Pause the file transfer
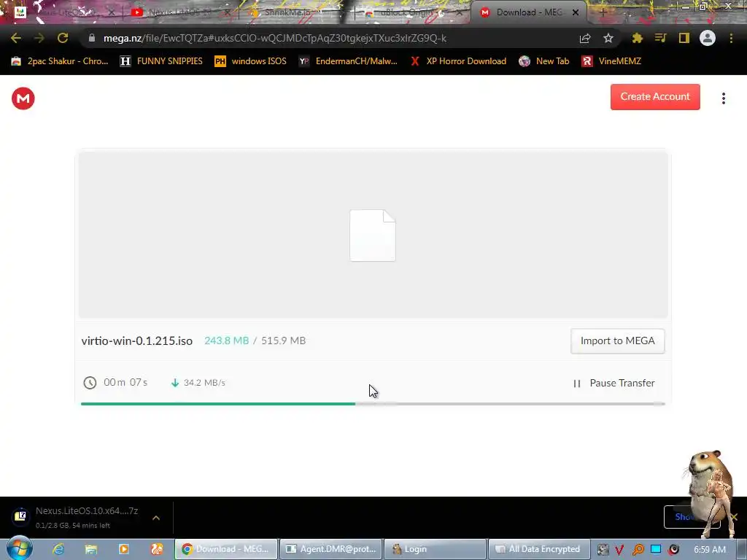Viewport: 747px width, 560px height. 614,384
